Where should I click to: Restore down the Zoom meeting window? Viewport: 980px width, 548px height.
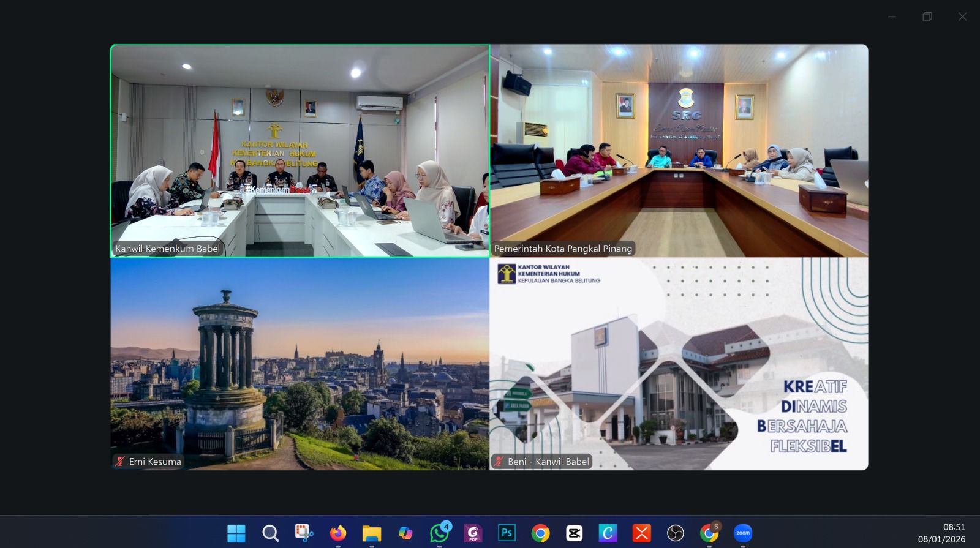pyautogui.click(x=927, y=17)
